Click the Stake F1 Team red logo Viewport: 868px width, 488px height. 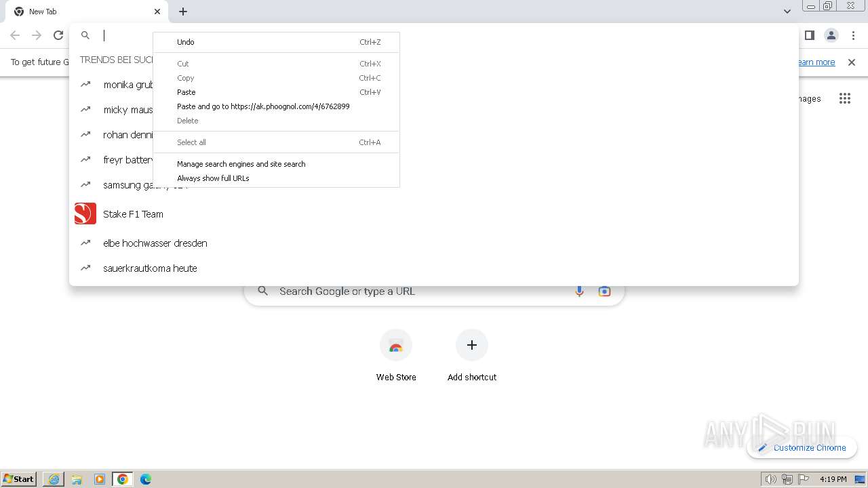[85, 214]
